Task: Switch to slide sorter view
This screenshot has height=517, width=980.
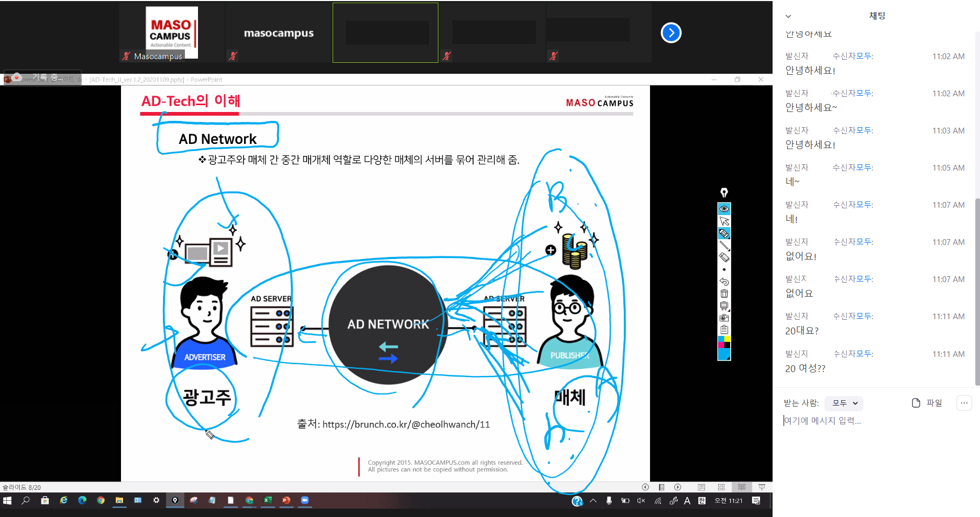Action: pos(721,487)
